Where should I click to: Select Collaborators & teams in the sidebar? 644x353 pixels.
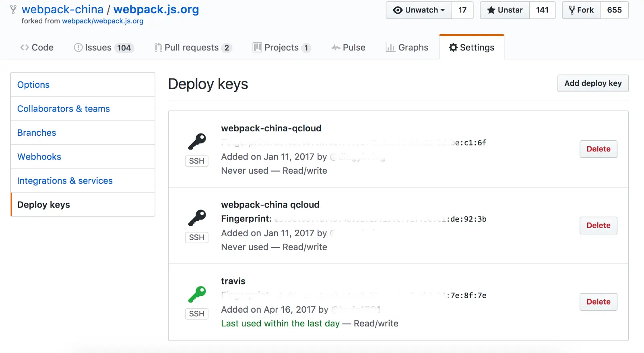coord(64,109)
